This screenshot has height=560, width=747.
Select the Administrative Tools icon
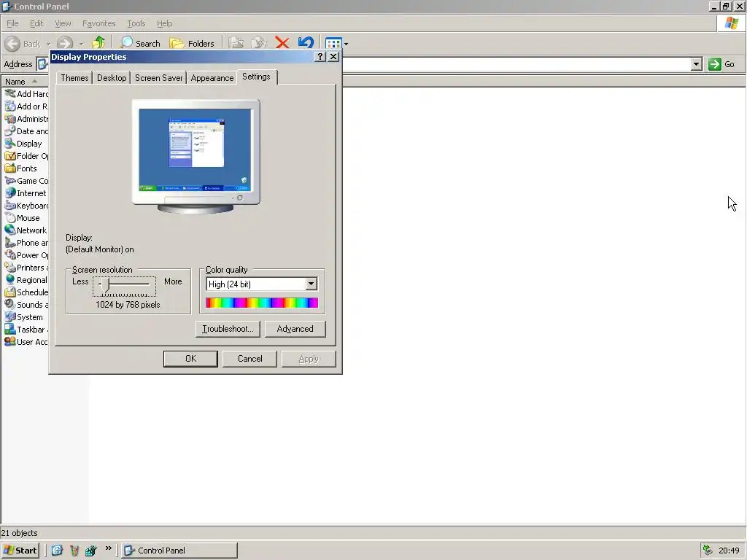(x=10, y=118)
